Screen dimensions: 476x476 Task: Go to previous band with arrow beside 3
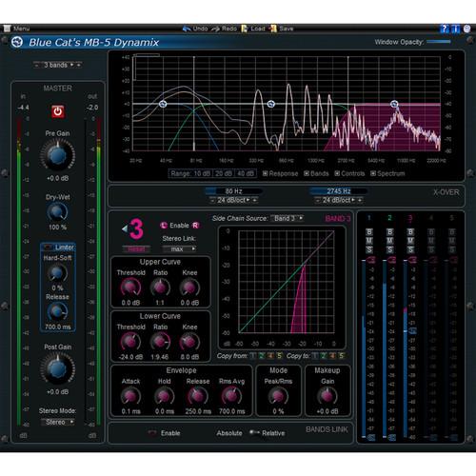tap(125, 228)
